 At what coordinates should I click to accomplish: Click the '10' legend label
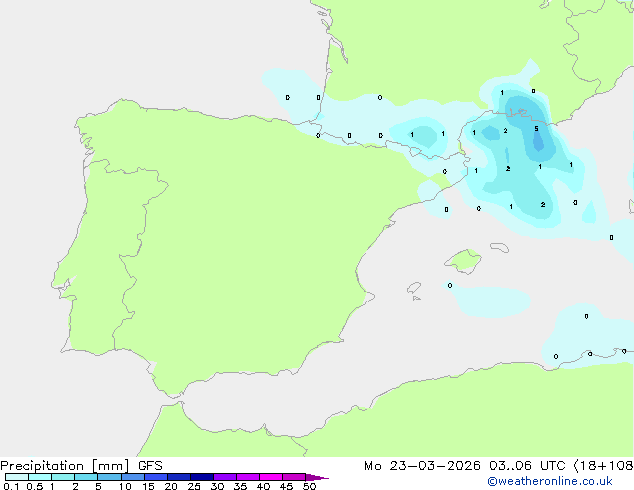coord(125,486)
